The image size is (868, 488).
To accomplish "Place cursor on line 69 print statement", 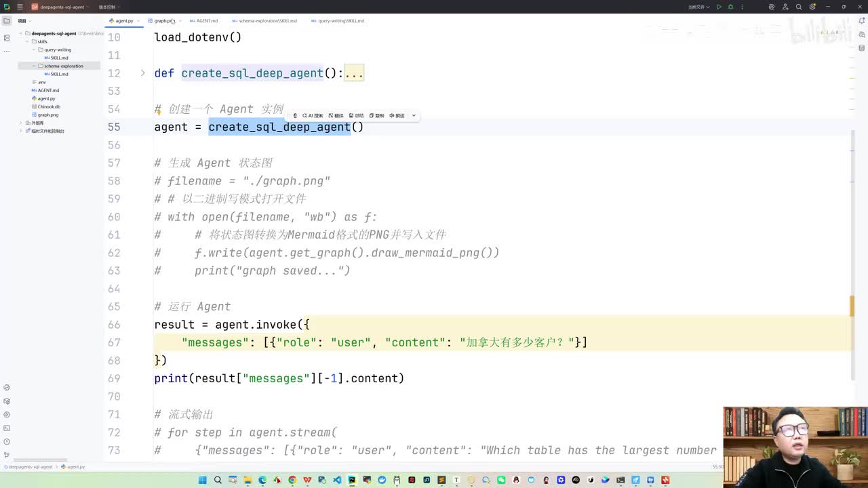I will 279,378.
